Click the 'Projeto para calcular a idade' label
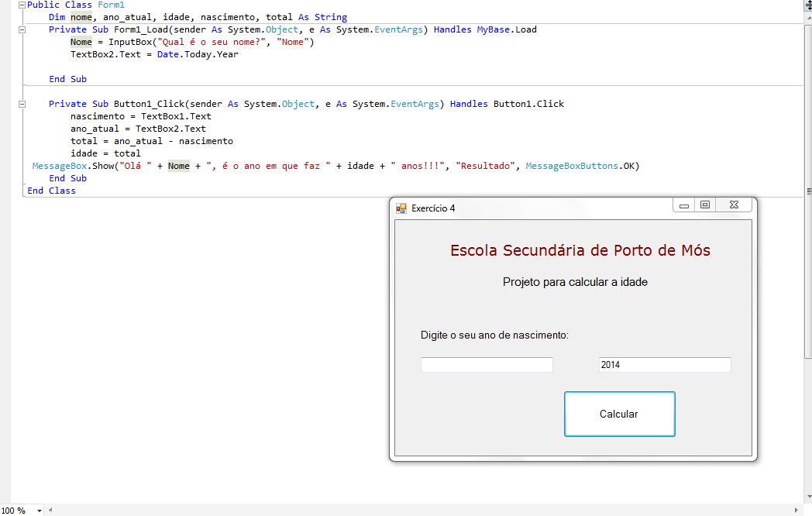Screen dimensions: 812x516 [x=575, y=282]
